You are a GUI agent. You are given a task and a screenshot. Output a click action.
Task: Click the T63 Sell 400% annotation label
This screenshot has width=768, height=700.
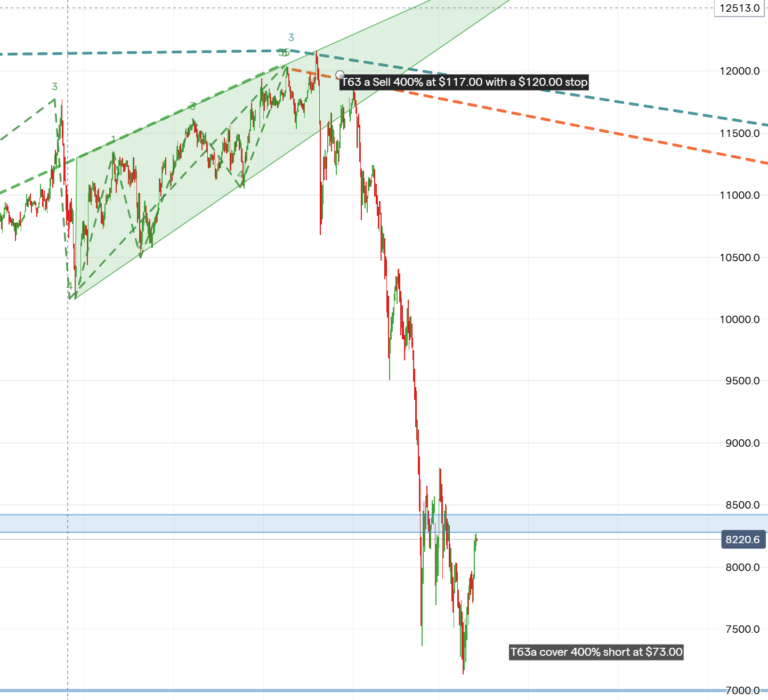464,82
